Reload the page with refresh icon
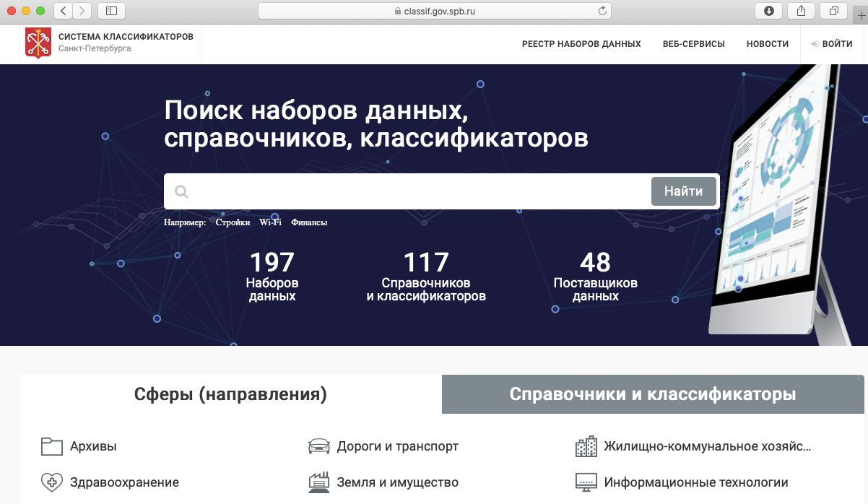This screenshot has height=504, width=868. click(x=602, y=11)
